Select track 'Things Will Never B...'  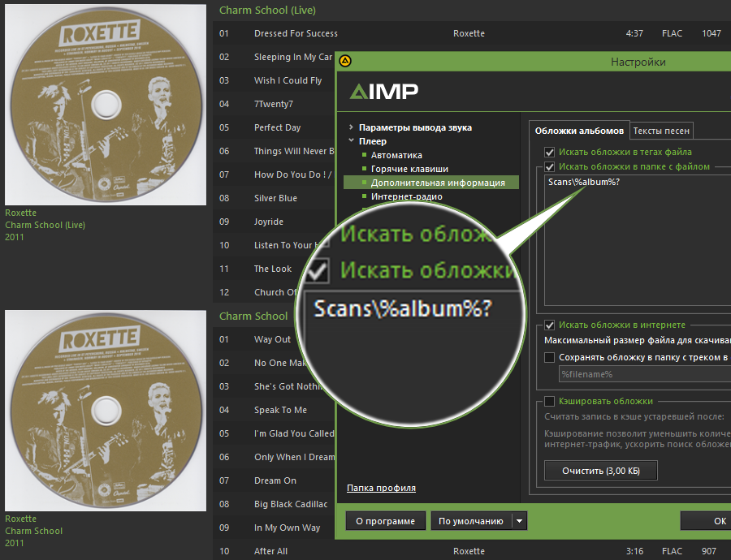pyautogui.click(x=294, y=151)
